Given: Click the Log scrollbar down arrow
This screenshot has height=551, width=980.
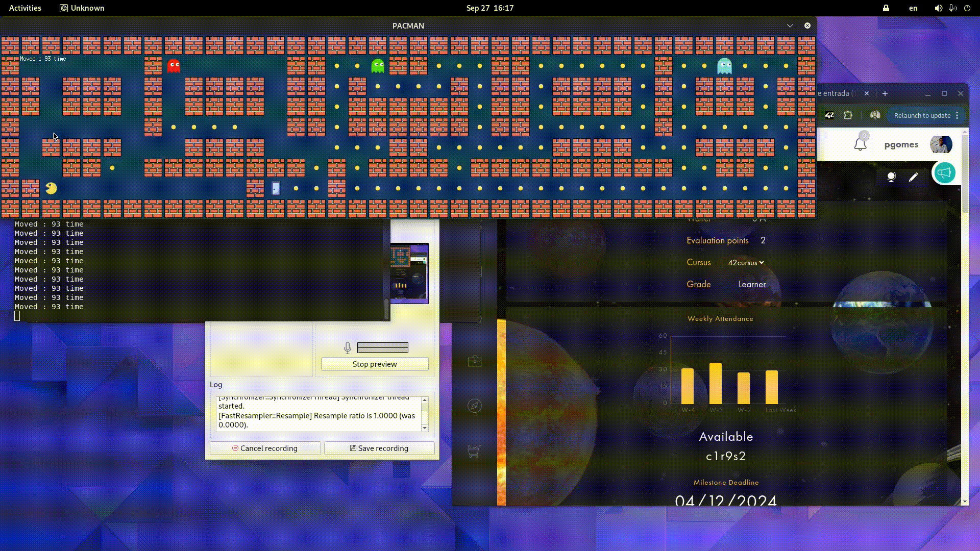Looking at the screenshot, I should tap(425, 428).
